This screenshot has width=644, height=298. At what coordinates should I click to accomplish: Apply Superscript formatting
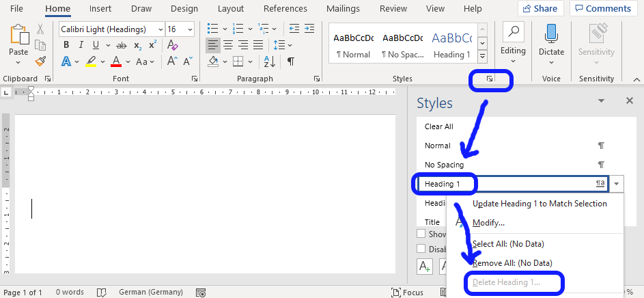pyautogui.click(x=153, y=45)
